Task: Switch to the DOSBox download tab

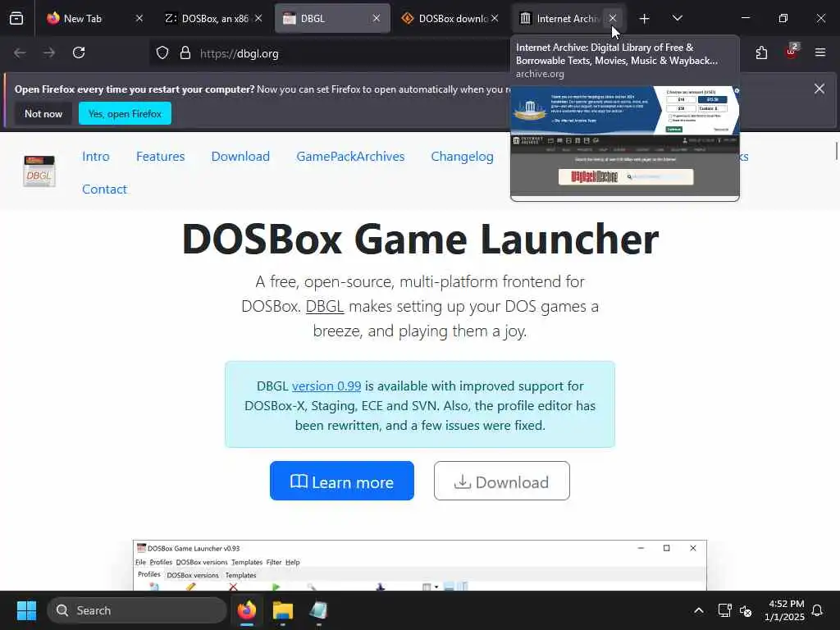Action: point(450,18)
